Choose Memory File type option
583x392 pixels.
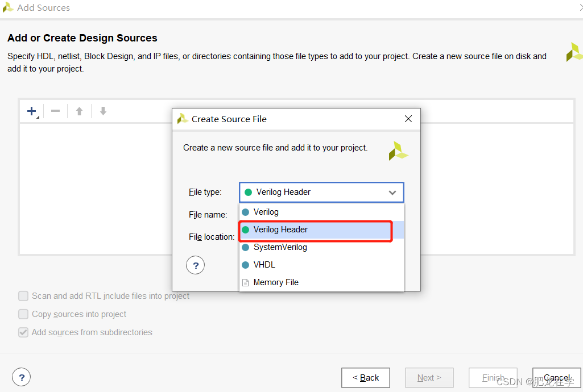(x=321, y=282)
